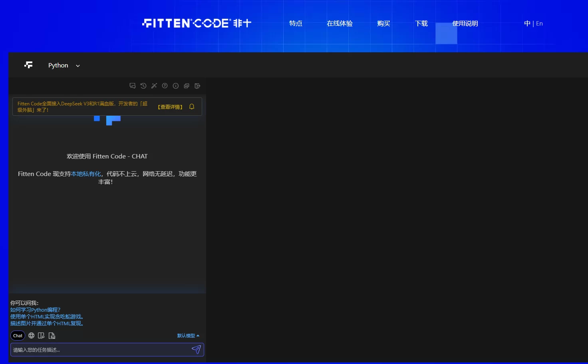The image size is (588, 364).
Task: Click the info circle icon
Action: [176, 86]
